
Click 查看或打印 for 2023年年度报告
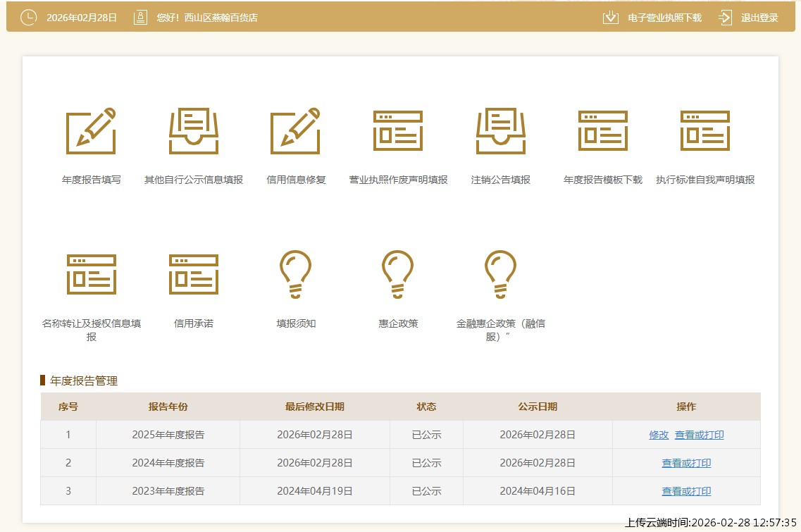(x=686, y=491)
